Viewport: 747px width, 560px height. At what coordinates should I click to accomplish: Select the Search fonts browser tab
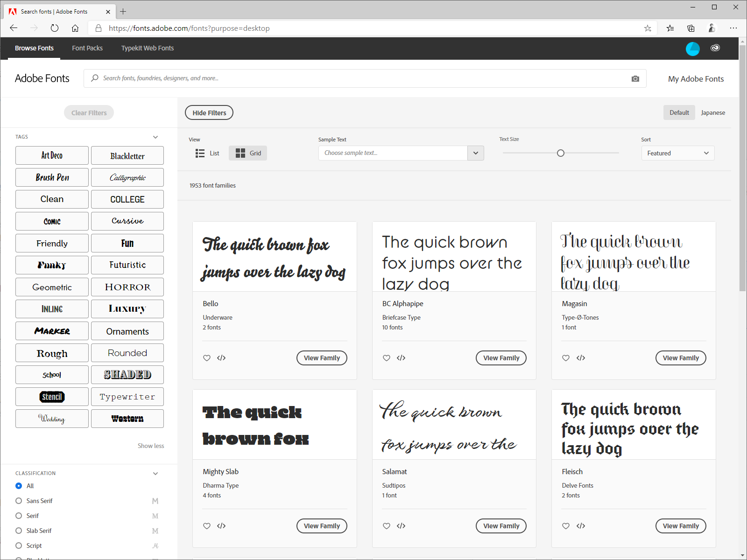click(x=60, y=11)
